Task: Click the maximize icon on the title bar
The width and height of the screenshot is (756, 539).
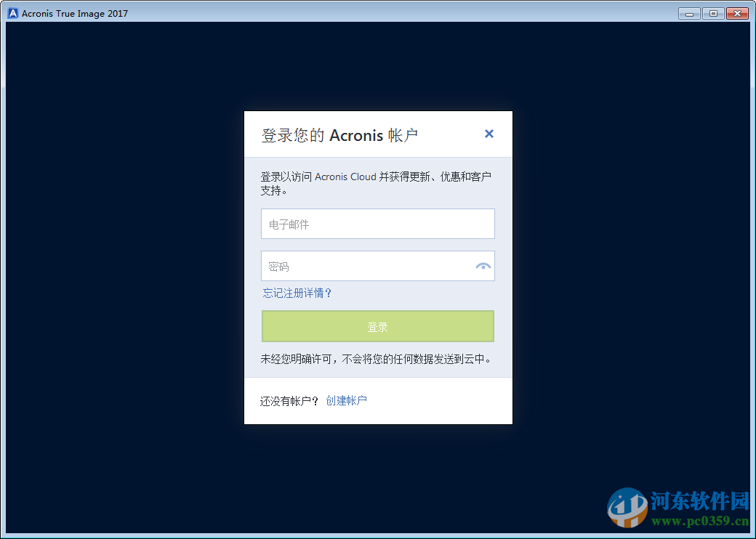Action: [712, 12]
